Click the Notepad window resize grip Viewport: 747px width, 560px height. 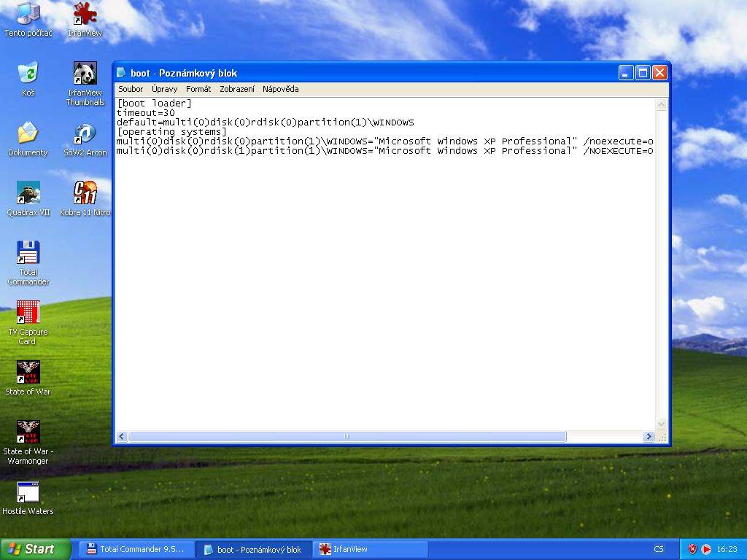(x=662, y=437)
